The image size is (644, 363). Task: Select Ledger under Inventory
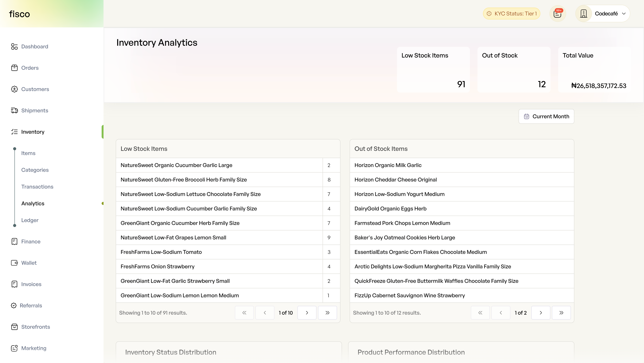point(30,220)
